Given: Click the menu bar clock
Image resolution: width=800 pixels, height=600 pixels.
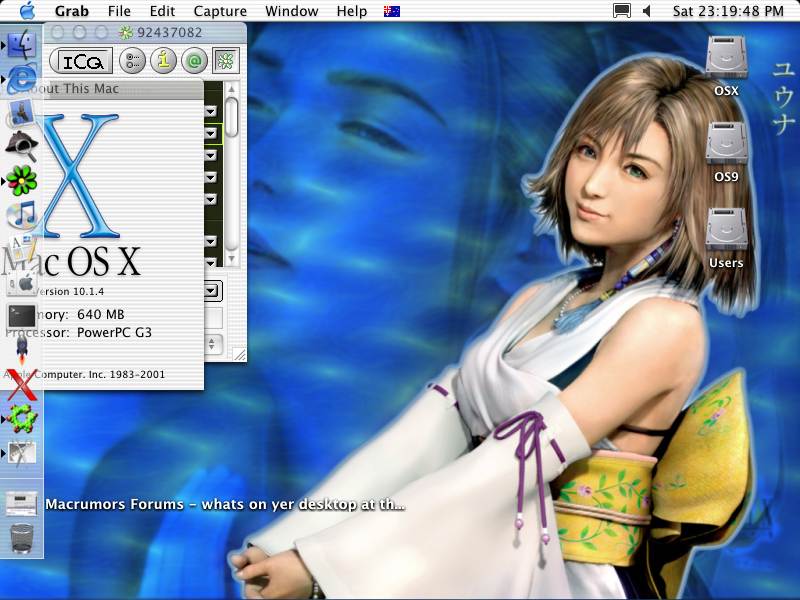Looking at the screenshot, I should click(728, 11).
